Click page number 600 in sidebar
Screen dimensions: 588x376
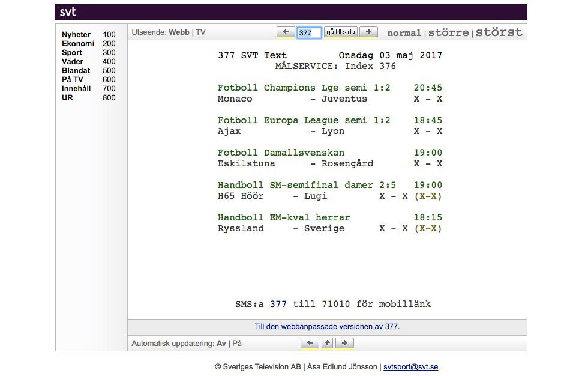click(109, 79)
